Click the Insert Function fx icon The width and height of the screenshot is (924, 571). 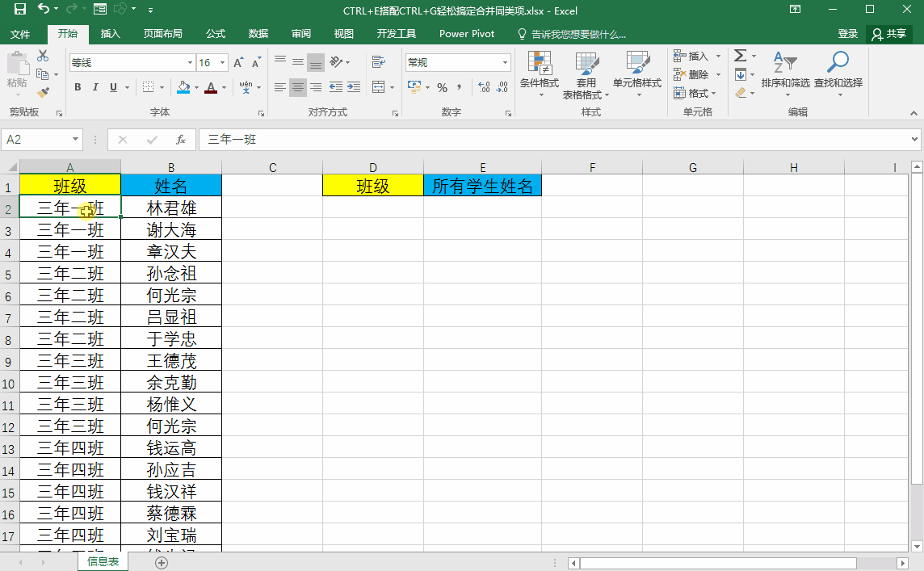coord(181,140)
